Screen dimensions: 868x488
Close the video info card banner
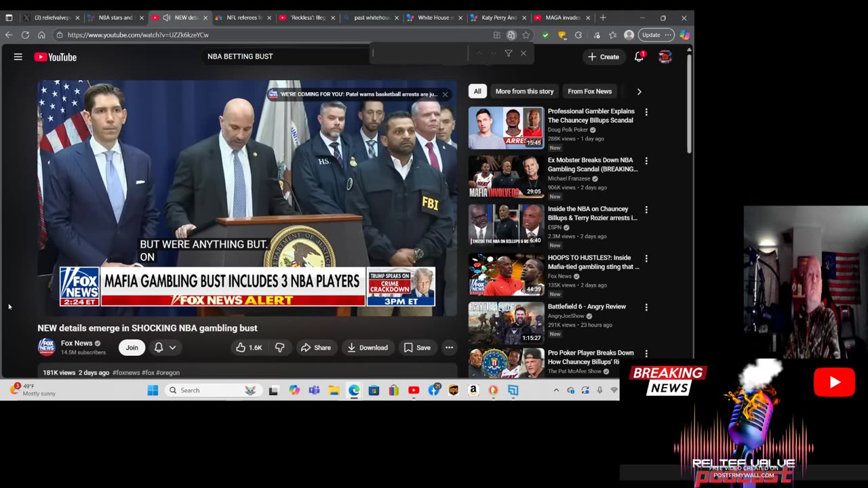[445, 94]
